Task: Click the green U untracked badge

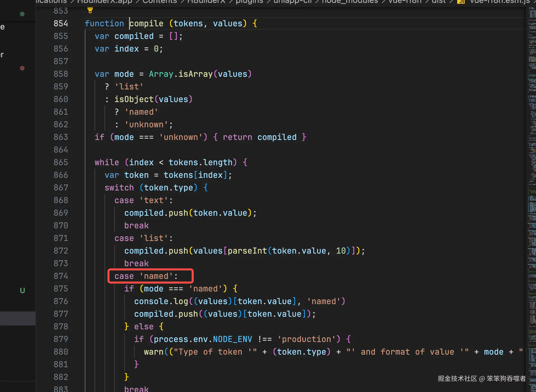Action: click(22, 290)
